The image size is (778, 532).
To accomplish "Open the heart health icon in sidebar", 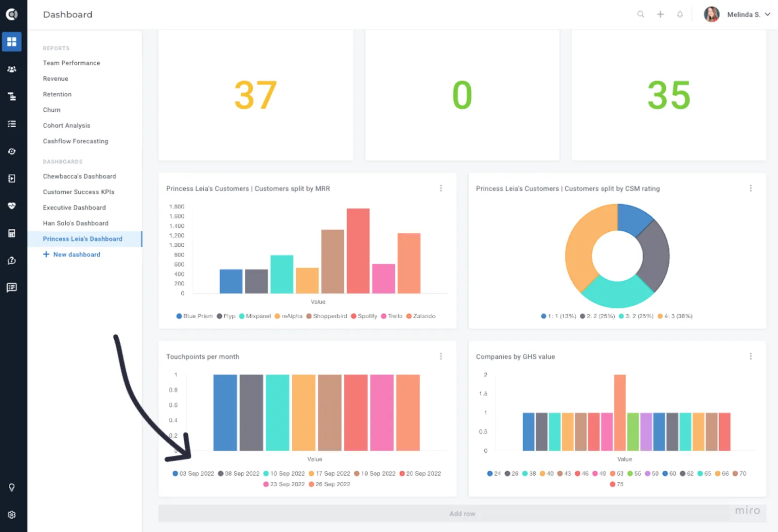I will point(12,206).
